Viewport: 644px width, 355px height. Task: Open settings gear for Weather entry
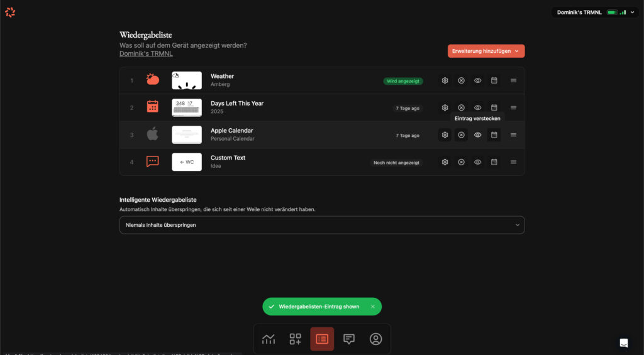tap(445, 80)
